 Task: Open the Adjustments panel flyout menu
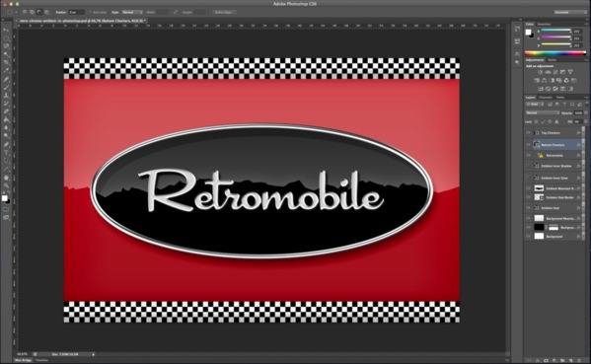click(x=586, y=60)
